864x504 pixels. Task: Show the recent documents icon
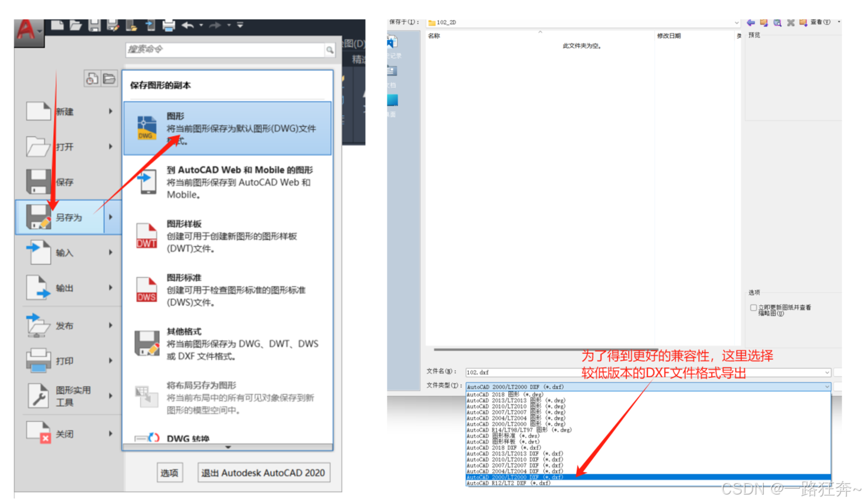point(92,78)
